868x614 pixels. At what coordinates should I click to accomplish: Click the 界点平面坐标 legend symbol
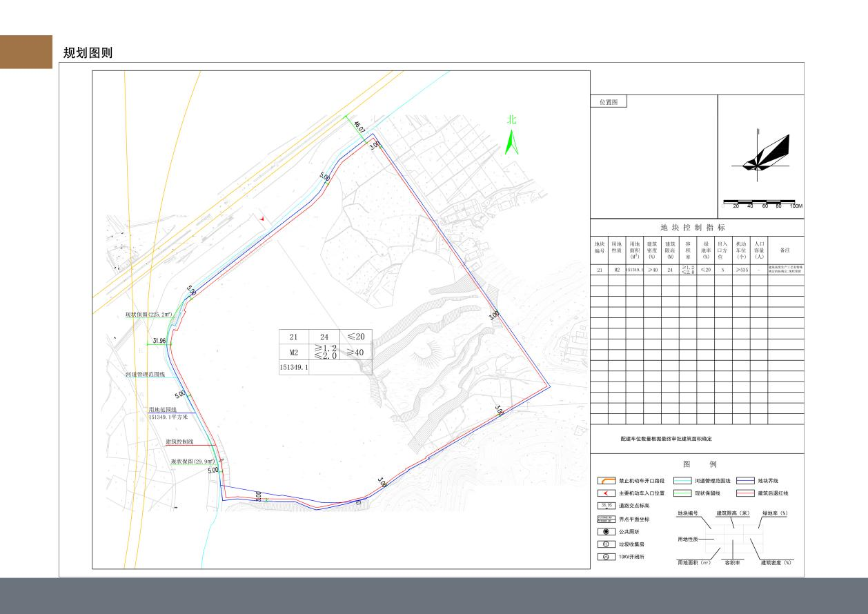(x=606, y=519)
